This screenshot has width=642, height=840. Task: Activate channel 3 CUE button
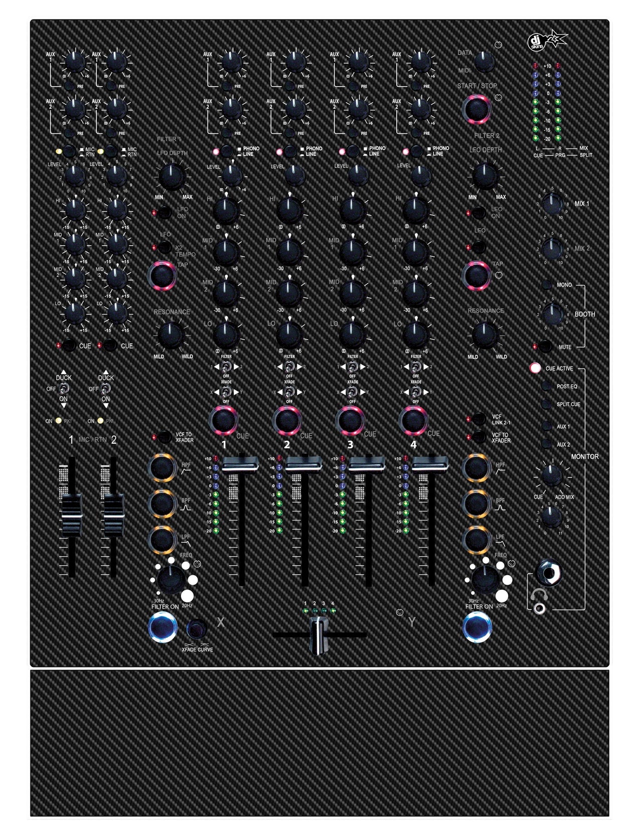coord(350,420)
